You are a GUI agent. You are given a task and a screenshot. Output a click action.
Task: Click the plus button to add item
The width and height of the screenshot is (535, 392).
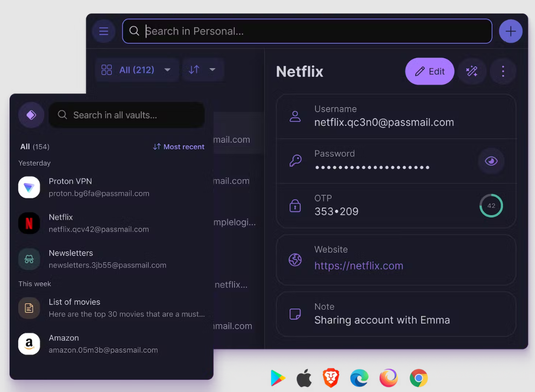(510, 31)
